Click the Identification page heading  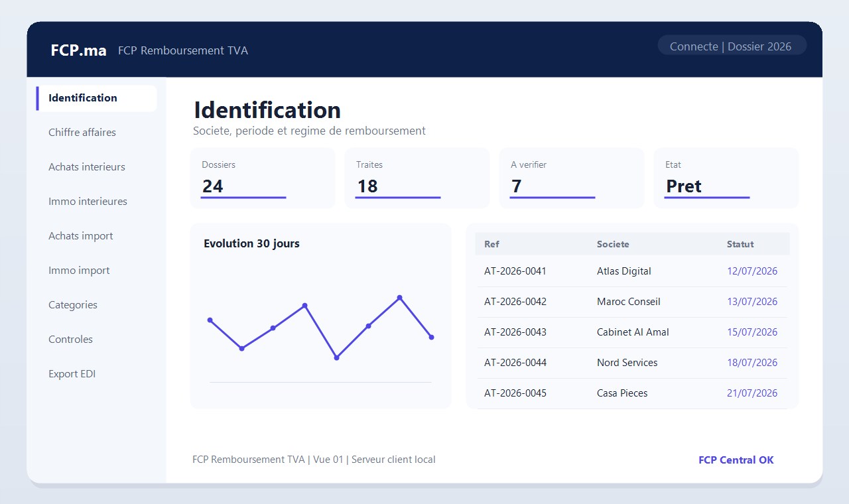point(267,110)
